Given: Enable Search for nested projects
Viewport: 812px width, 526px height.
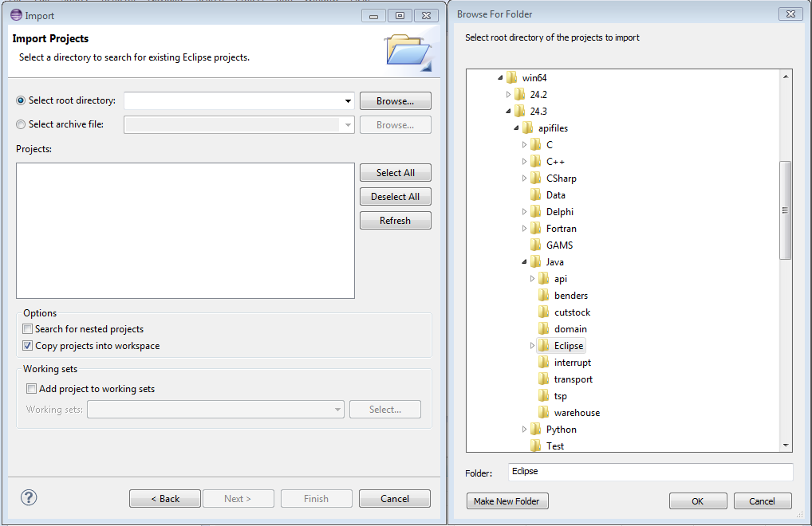Looking at the screenshot, I should [x=28, y=329].
